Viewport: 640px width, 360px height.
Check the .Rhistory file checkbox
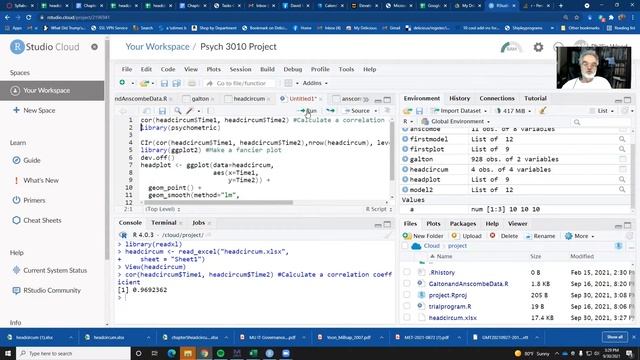407,272
